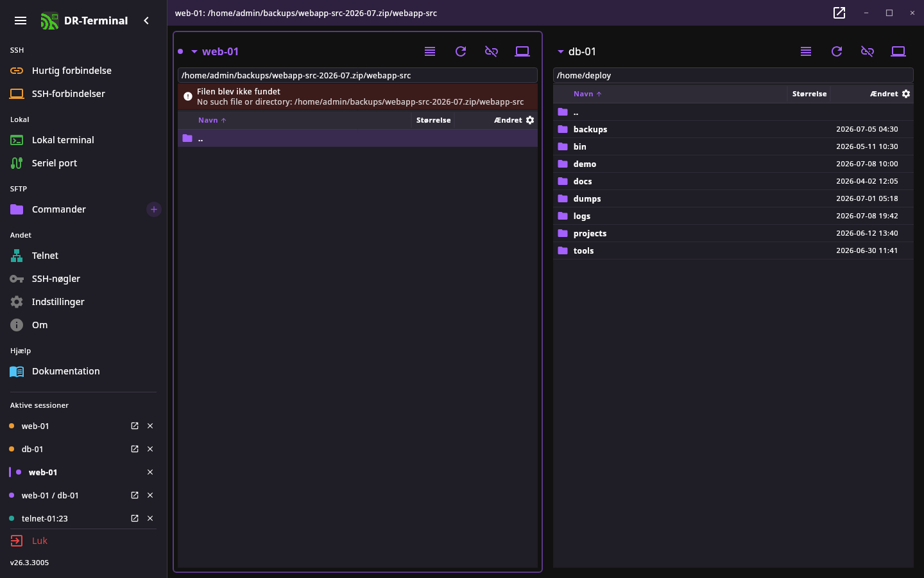Switch web-01 pane to local computer
The image size is (924, 578).
click(522, 51)
